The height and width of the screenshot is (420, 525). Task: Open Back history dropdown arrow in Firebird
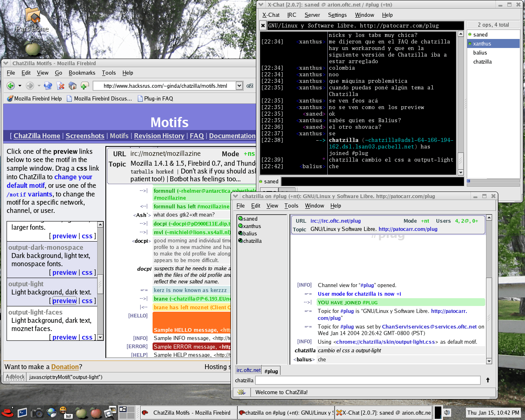(19, 86)
